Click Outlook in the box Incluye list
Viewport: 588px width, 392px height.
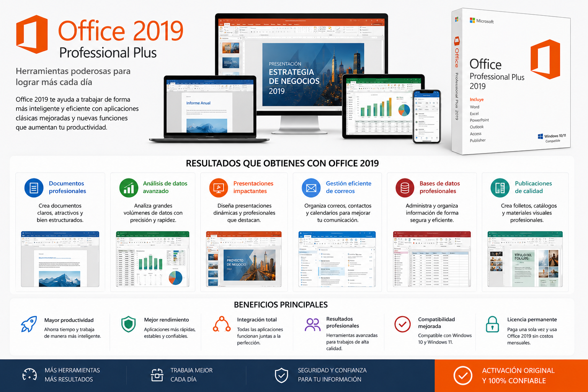[477, 127]
